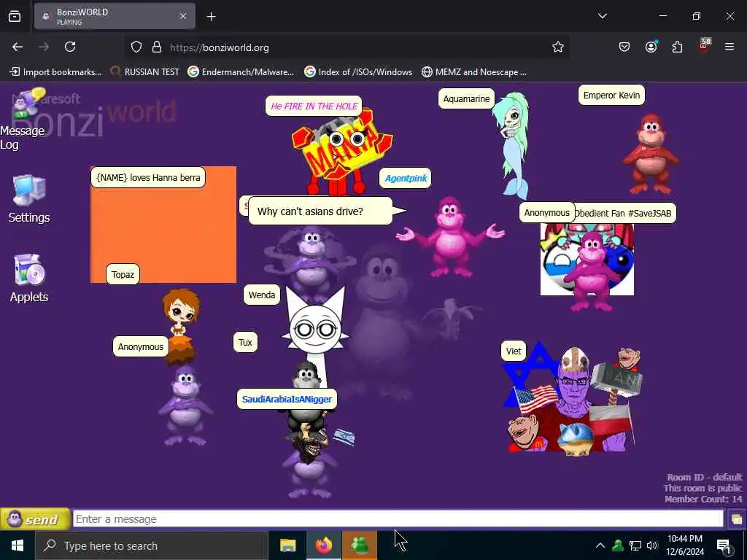Image resolution: width=747 pixels, height=560 pixels.
Task: Click the Agentpink name tag
Action: click(x=406, y=178)
